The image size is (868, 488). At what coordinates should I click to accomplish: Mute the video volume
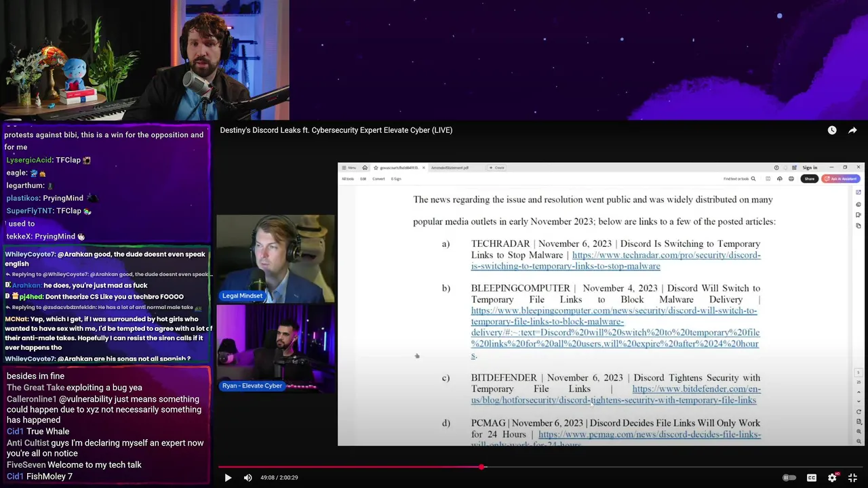coord(248,477)
